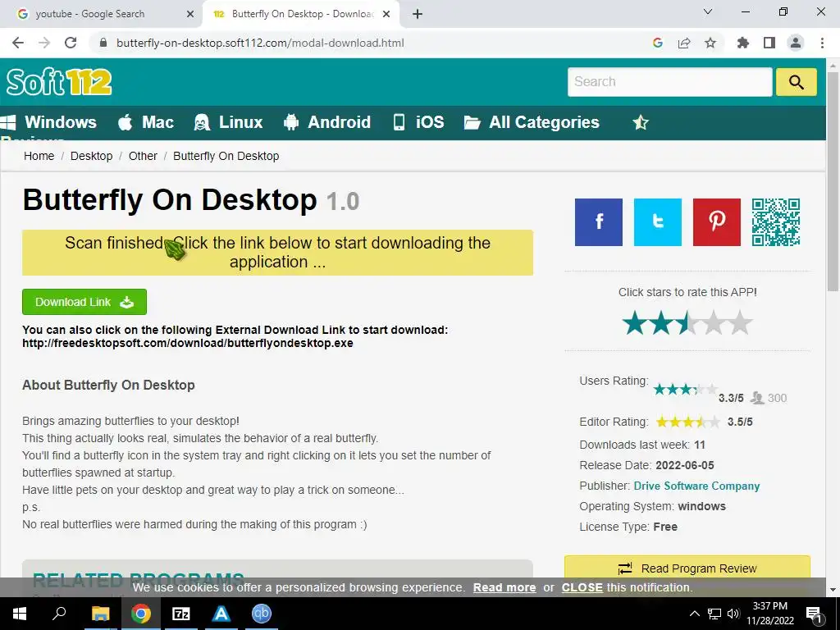Click the Soft112 logo
This screenshot has width=840, height=630.
(x=59, y=82)
